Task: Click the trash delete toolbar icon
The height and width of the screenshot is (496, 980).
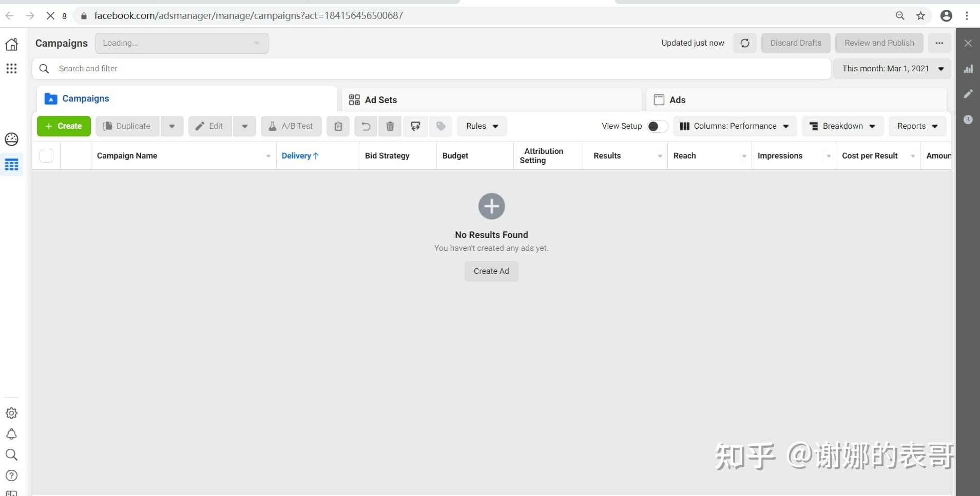Action: tap(390, 126)
